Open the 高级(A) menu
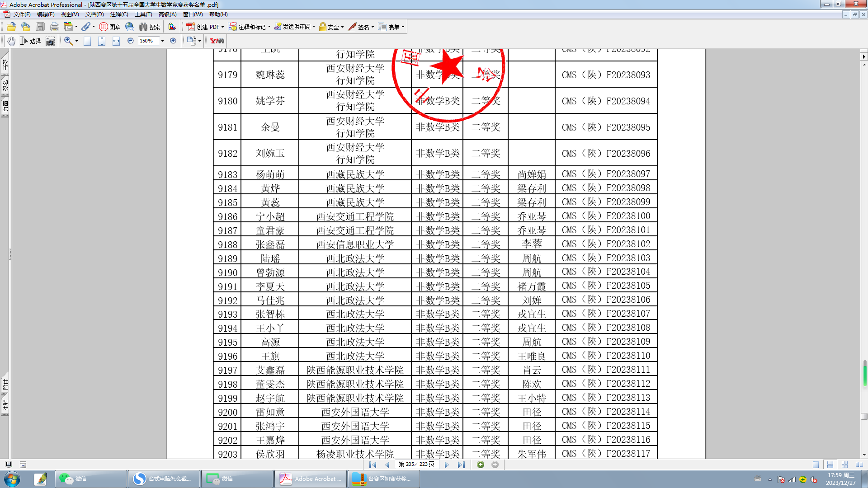868x488 pixels. tap(167, 14)
